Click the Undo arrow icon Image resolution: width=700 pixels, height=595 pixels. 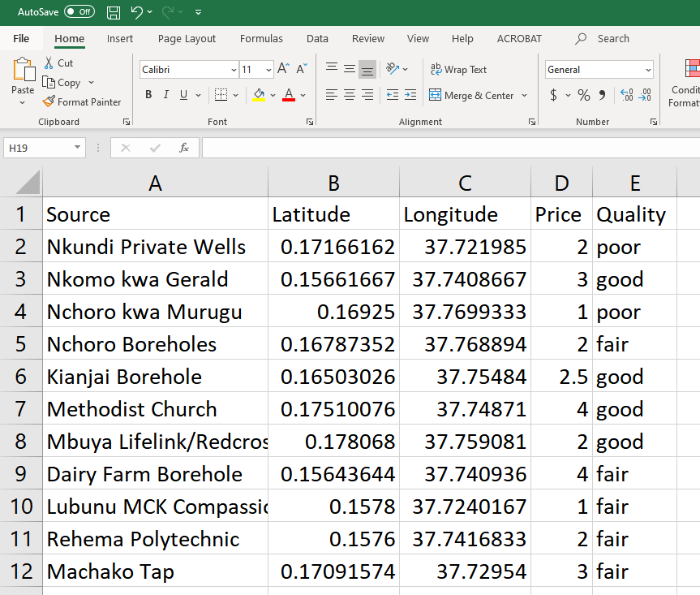[x=136, y=12]
